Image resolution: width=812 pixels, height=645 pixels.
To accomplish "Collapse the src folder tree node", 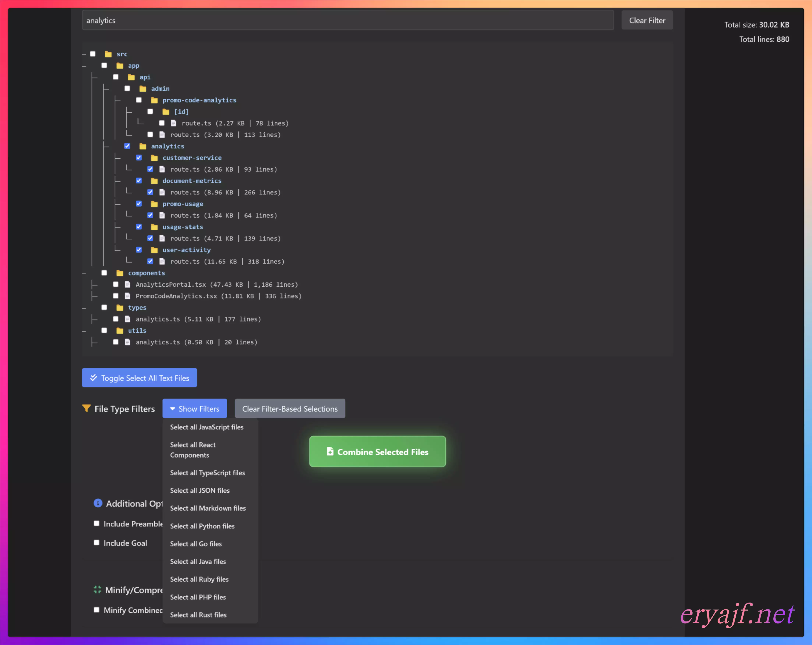I will point(84,55).
